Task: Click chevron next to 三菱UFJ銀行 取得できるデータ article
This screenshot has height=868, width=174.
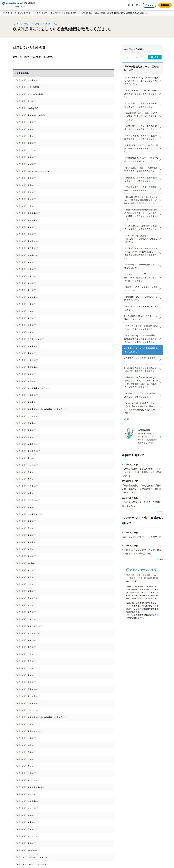Action: [160, 160]
